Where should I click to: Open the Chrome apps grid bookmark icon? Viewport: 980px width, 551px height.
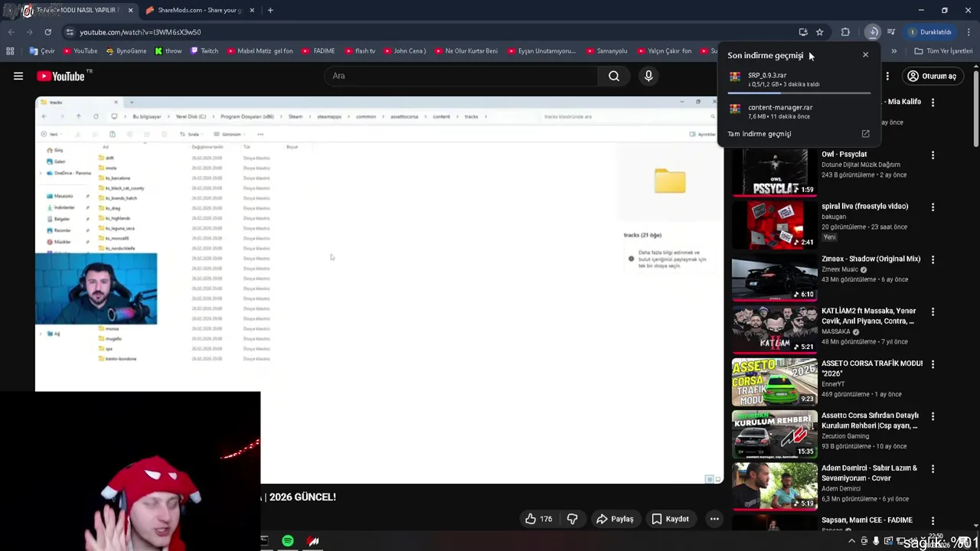coord(10,51)
